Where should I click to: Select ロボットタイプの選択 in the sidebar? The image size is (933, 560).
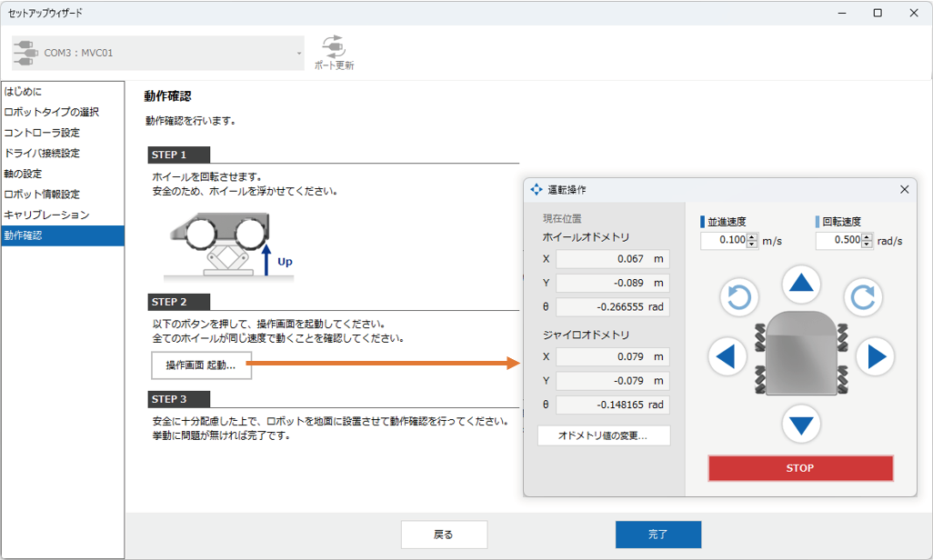click(x=52, y=112)
